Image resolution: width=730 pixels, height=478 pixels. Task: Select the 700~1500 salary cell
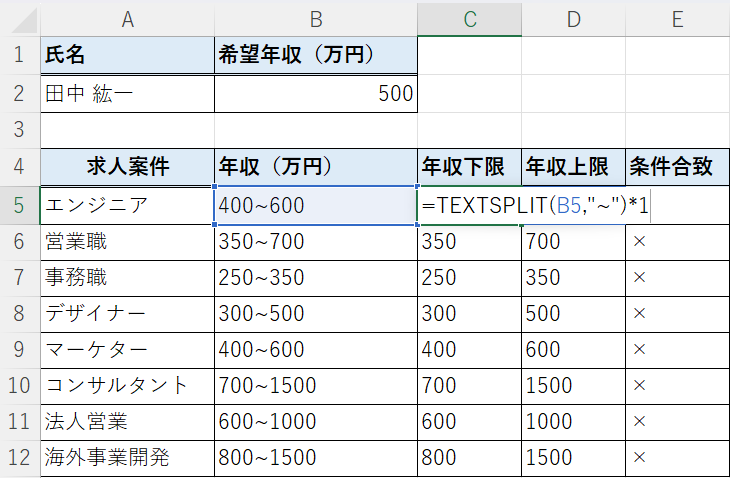(x=316, y=386)
